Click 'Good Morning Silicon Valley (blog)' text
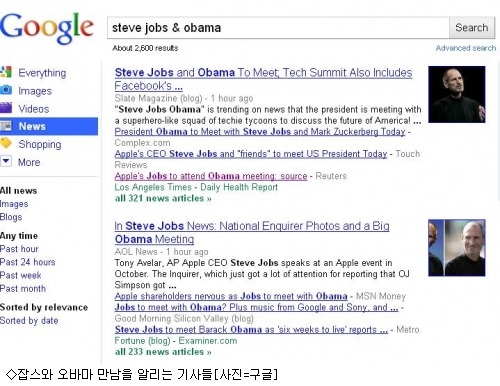 pyautogui.click(x=184, y=319)
